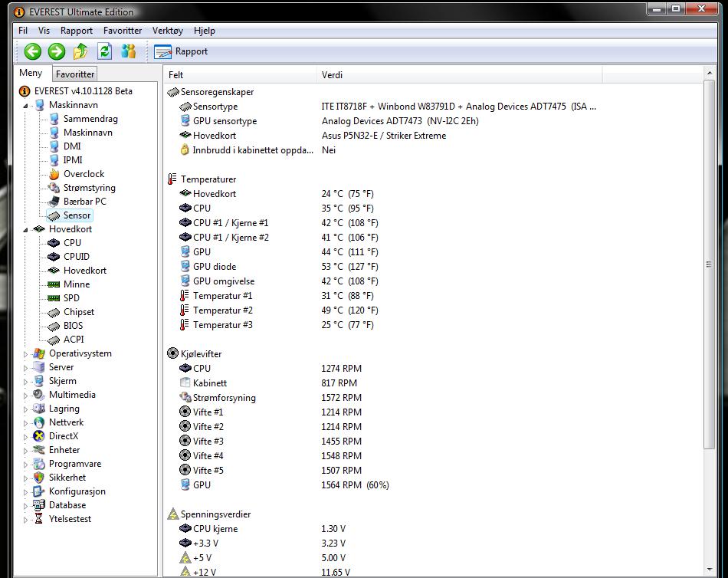The height and width of the screenshot is (578, 728).
Task: Open the Vis menu
Action: 44,31
